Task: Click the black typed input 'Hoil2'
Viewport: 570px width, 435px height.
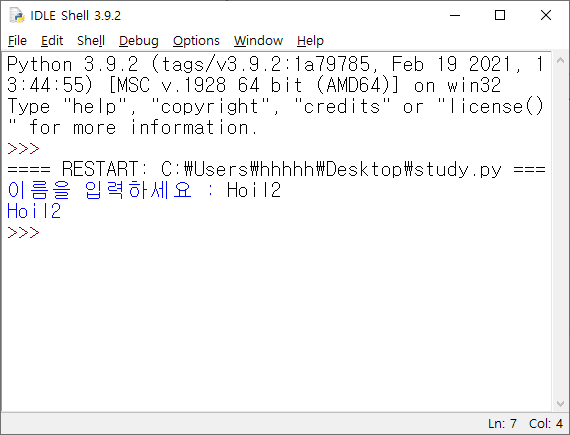Action: click(x=254, y=190)
